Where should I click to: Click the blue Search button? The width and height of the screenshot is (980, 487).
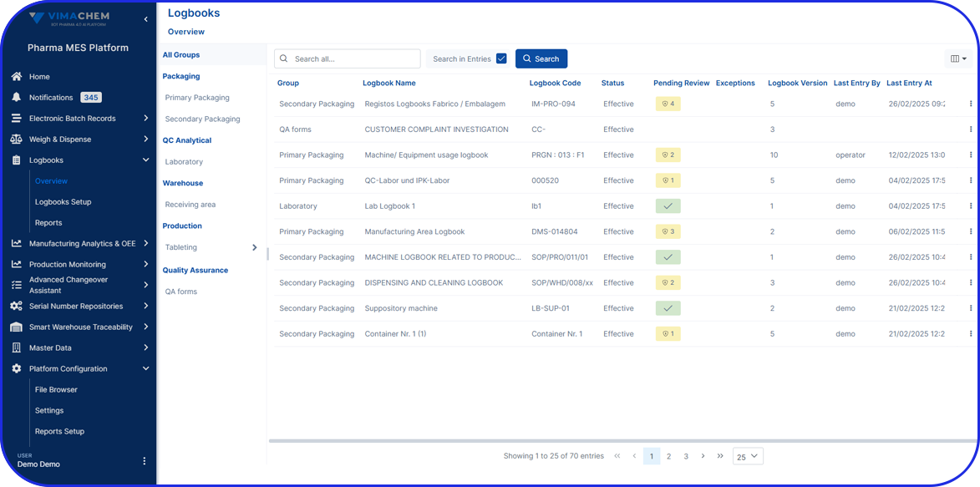(541, 58)
